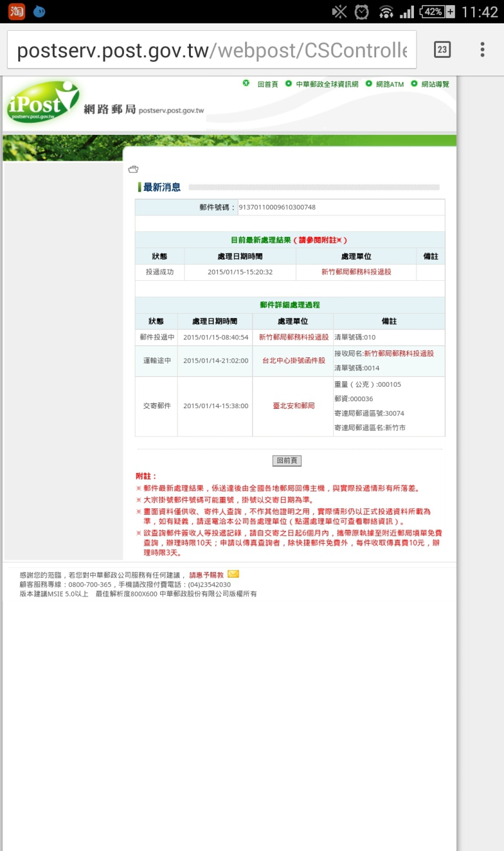This screenshot has height=851, width=504.
Task: Click timestamp 2015/01/14-15:38:00
Action: (x=215, y=406)
